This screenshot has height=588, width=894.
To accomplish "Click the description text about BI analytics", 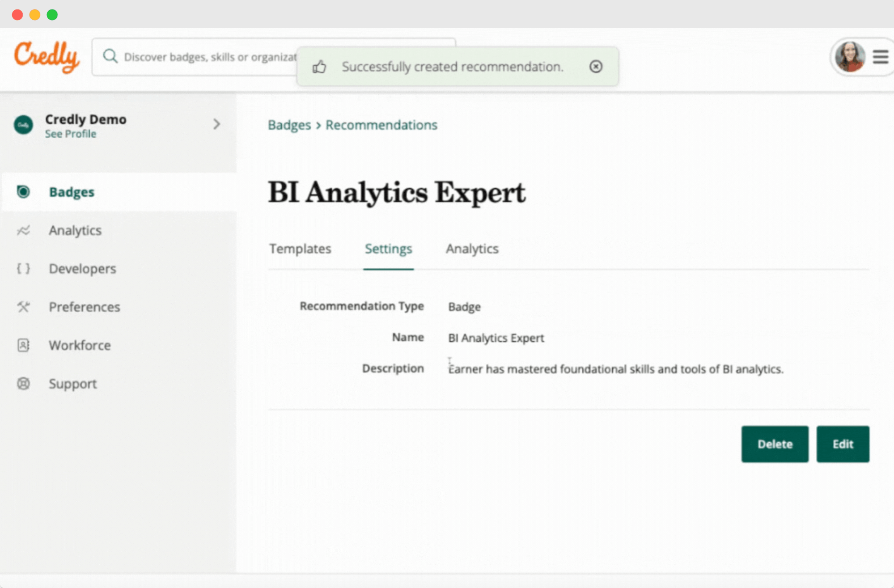I will [x=616, y=369].
